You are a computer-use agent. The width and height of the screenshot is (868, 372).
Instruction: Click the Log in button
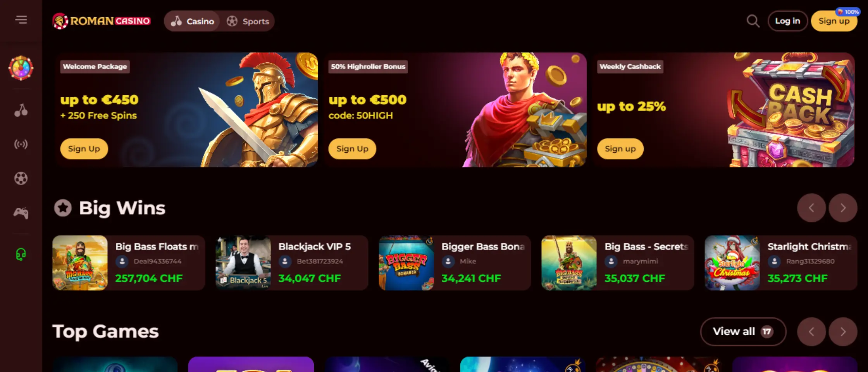coord(787,21)
